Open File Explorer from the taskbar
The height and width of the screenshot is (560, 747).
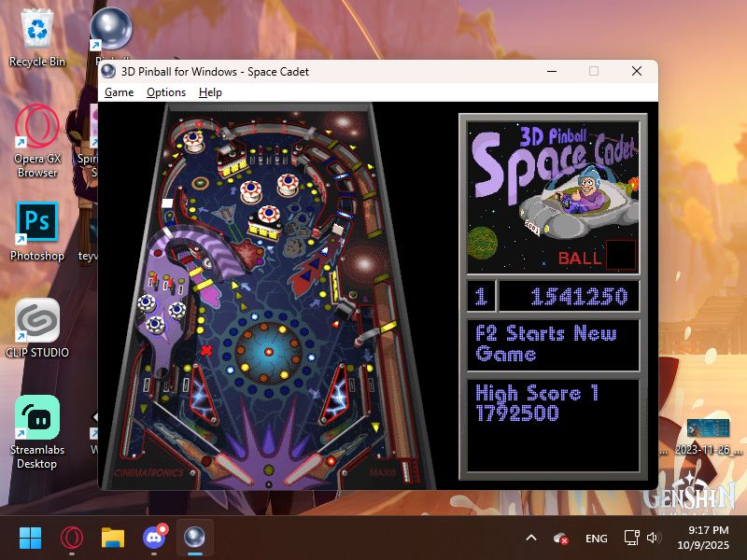[113, 539]
